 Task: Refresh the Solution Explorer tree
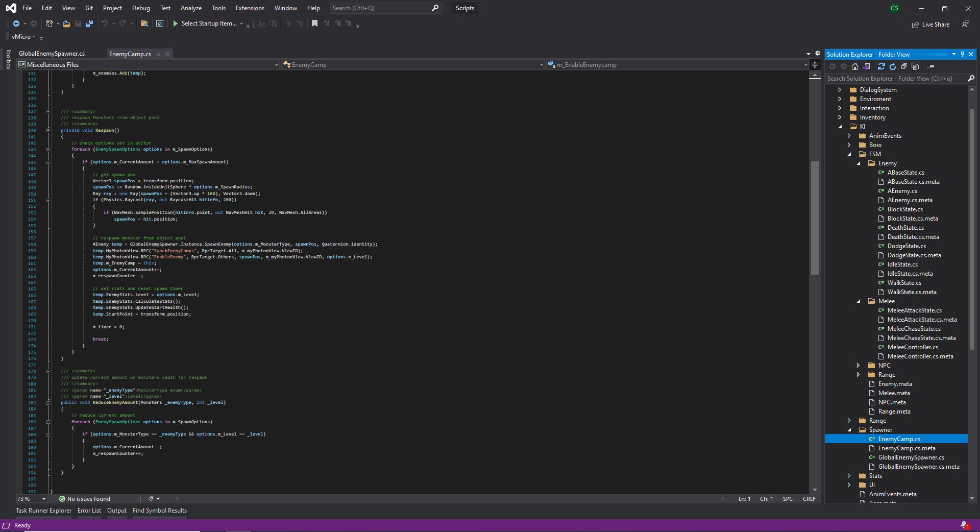point(893,66)
